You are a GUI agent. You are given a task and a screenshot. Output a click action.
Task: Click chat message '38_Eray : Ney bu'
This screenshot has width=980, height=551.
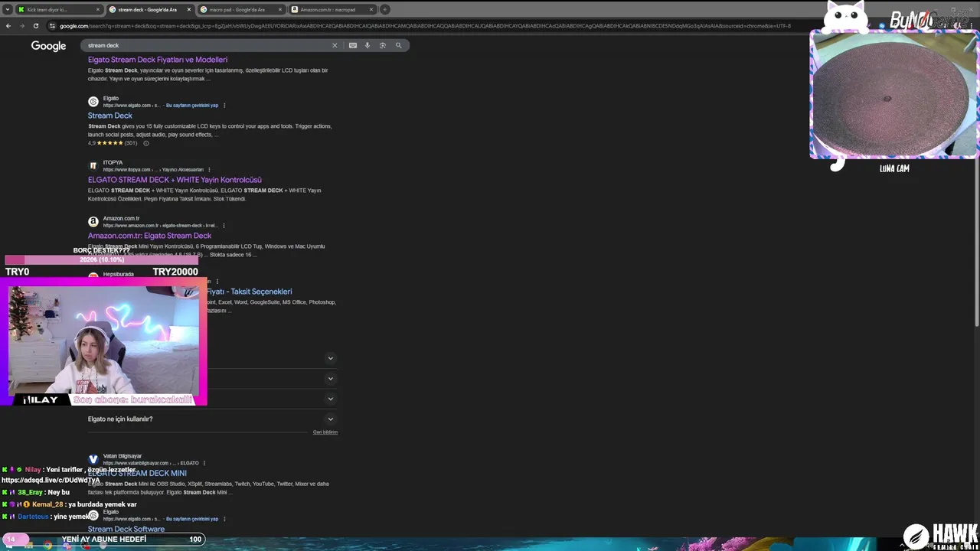(36, 492)
